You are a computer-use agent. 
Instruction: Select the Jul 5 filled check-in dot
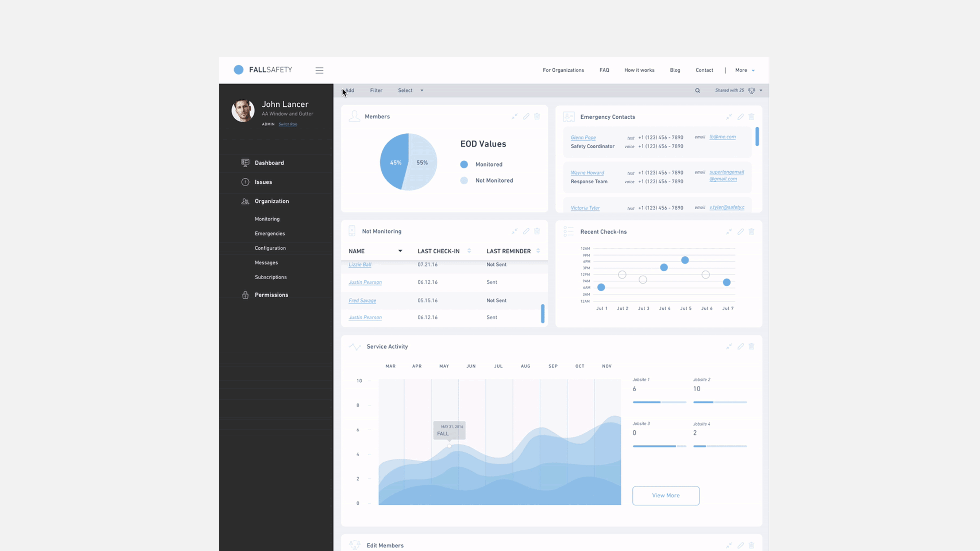[x=685, y=260]
